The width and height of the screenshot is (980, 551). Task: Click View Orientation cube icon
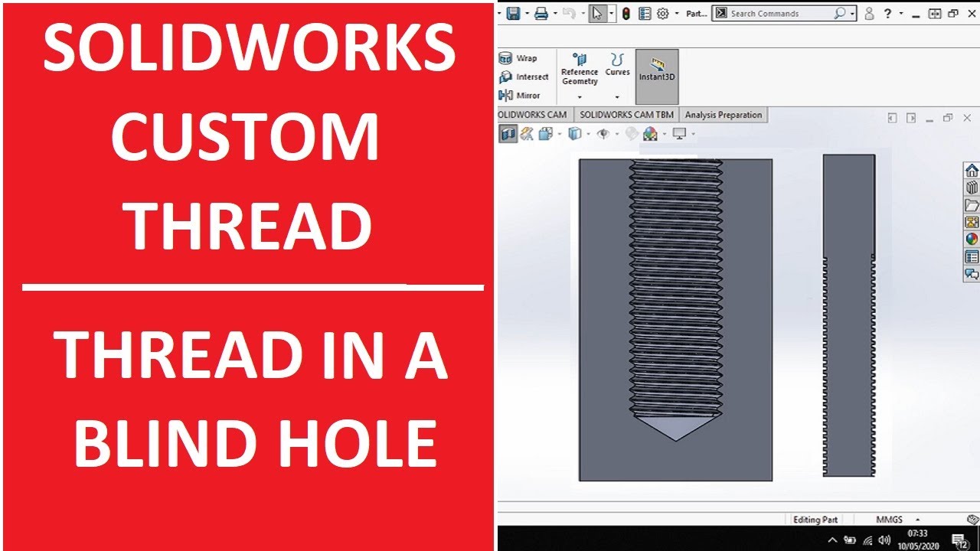point(546,134)
